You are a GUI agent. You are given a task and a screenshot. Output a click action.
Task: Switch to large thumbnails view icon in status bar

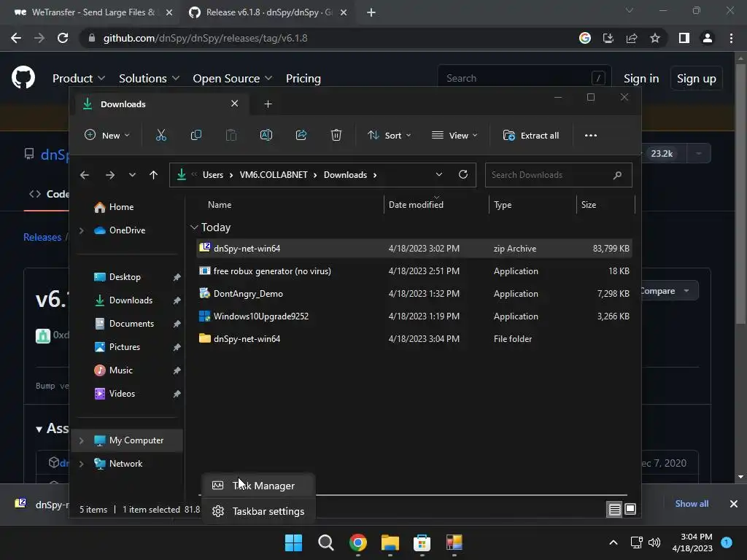630,510
